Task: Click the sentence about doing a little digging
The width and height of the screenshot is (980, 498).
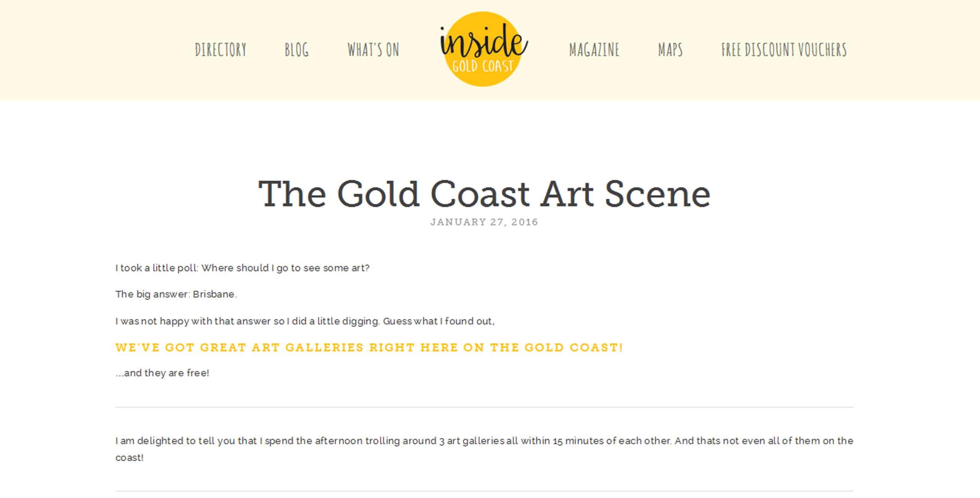Action: pos(305,321)
